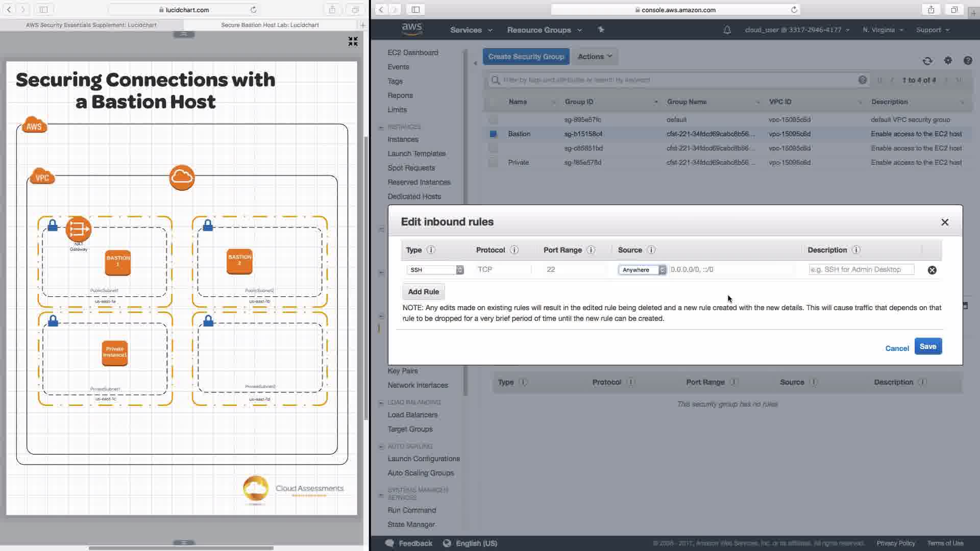The image size is (980, 551).
Task: Save the inbound rules
Action: click(x=927, y=346)
